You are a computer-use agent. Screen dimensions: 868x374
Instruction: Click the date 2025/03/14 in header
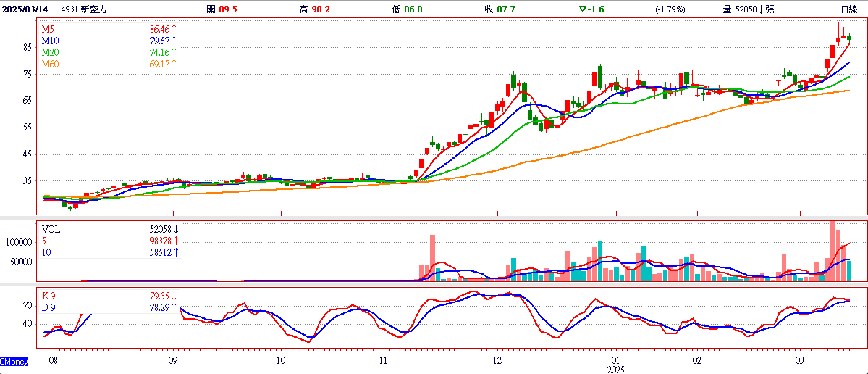25,9
